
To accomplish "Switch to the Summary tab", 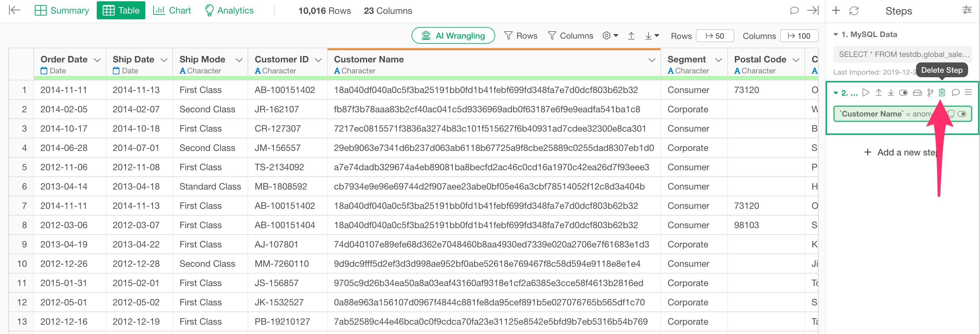I will point(62,10).
